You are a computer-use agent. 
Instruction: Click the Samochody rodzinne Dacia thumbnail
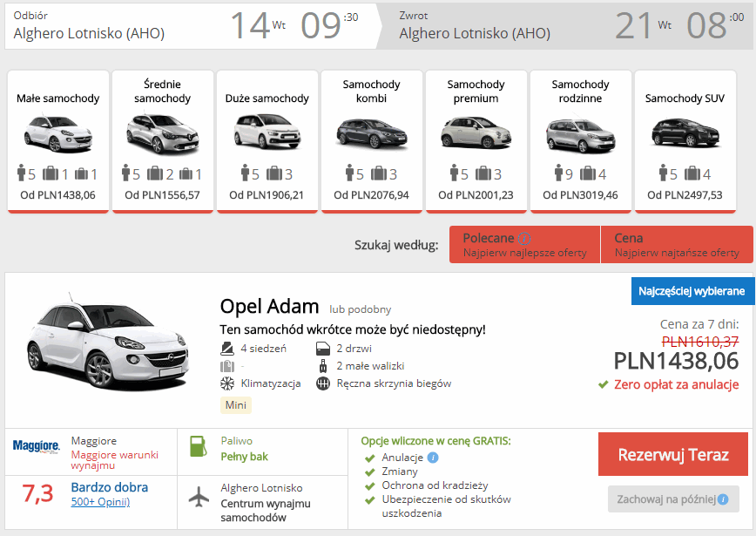click(x=580, y=136)
